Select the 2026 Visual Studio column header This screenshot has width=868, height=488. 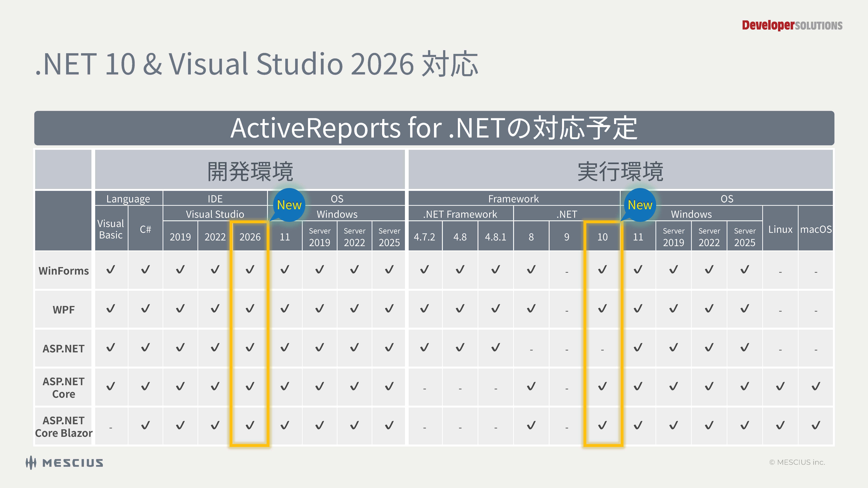tap(250, 237)
